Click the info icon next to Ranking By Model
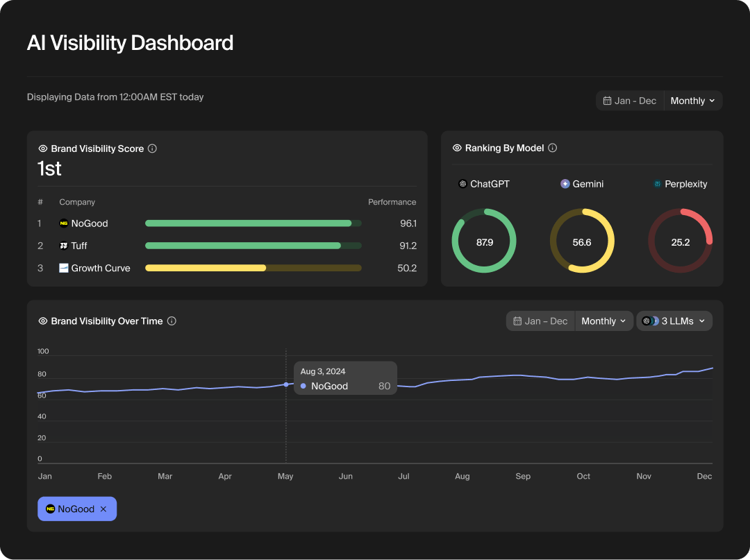 [x=552, y=147]
